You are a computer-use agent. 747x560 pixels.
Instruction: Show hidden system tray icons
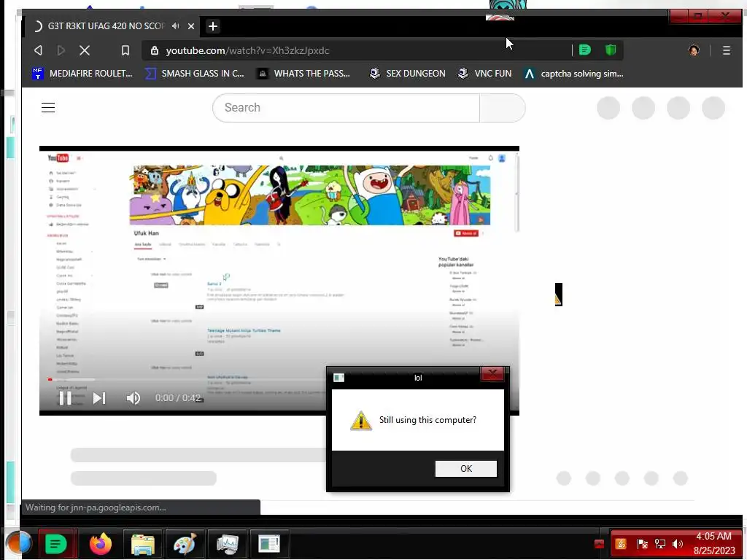(x=600, y=544)
